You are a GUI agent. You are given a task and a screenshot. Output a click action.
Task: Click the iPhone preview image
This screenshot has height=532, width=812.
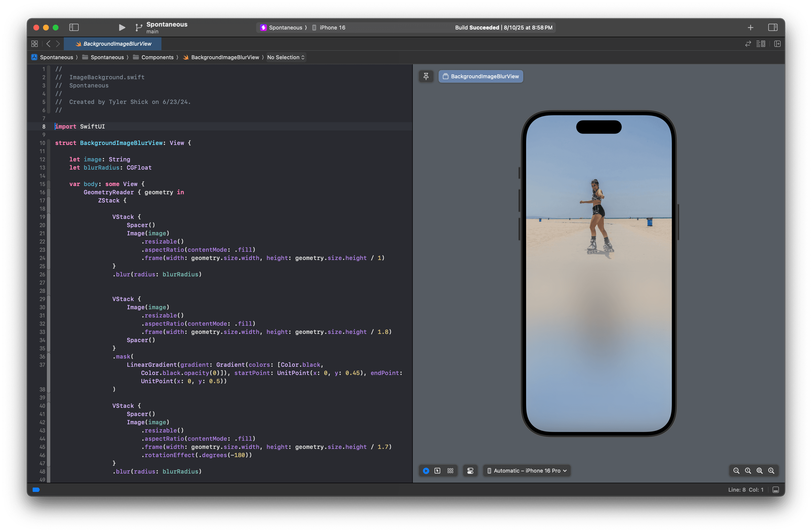click(x=598, y=273)
